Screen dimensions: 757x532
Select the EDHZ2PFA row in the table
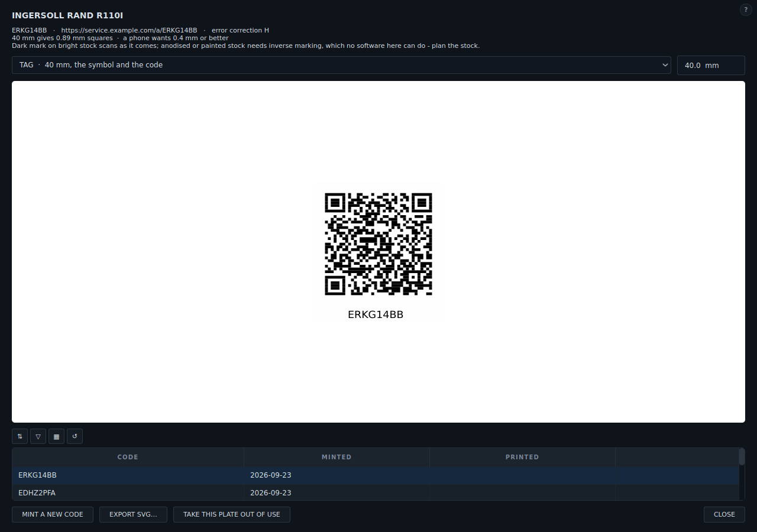click(x=376, y=493)
